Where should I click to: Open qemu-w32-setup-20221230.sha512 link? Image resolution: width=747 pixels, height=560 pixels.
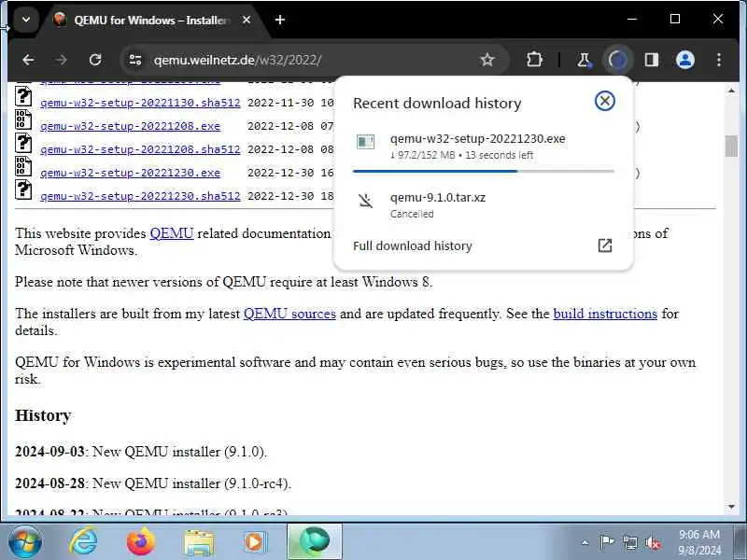(140, 196)
